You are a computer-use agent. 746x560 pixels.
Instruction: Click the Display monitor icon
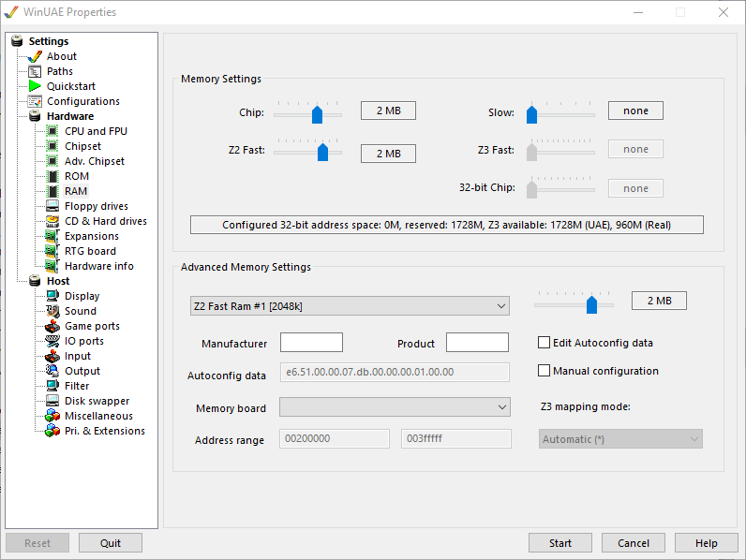tap(53, 296)
